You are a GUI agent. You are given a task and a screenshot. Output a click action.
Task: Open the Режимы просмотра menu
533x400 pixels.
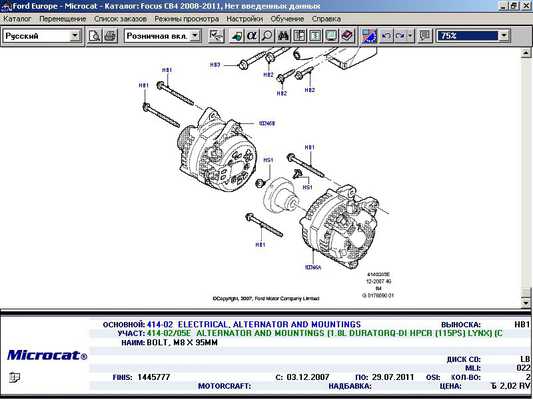point(187,19)
